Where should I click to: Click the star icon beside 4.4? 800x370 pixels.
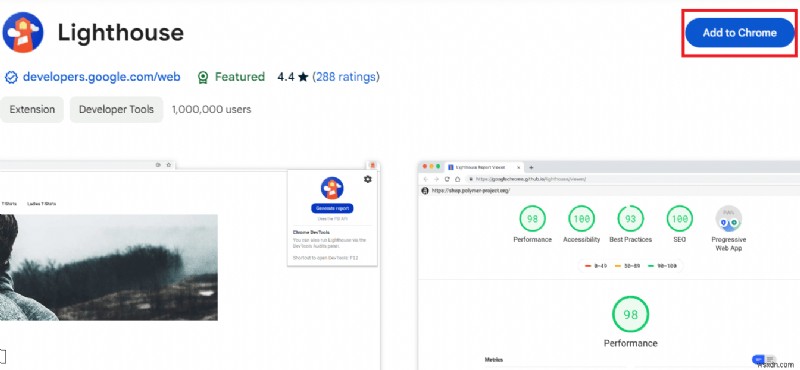(x=303, y=77)
